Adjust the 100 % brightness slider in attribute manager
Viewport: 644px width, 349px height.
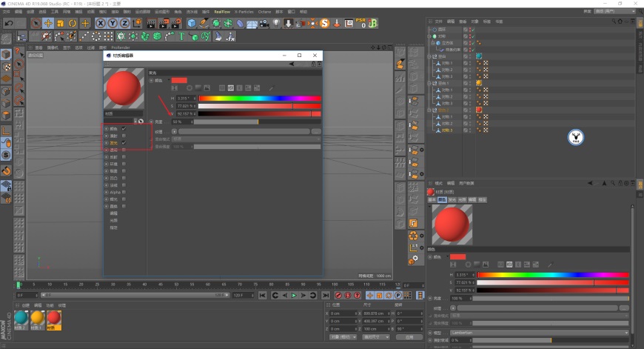[x=551, y=299]
